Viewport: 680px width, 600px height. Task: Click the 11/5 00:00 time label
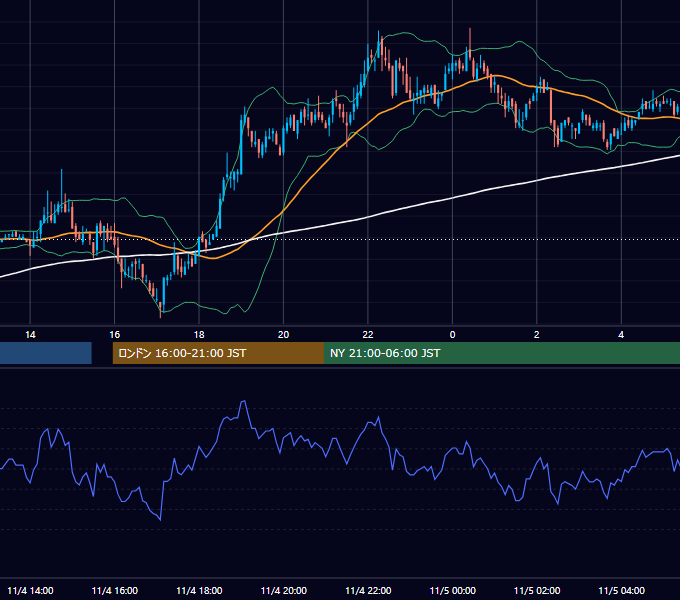pyautogui.click(x=452, y=590)
